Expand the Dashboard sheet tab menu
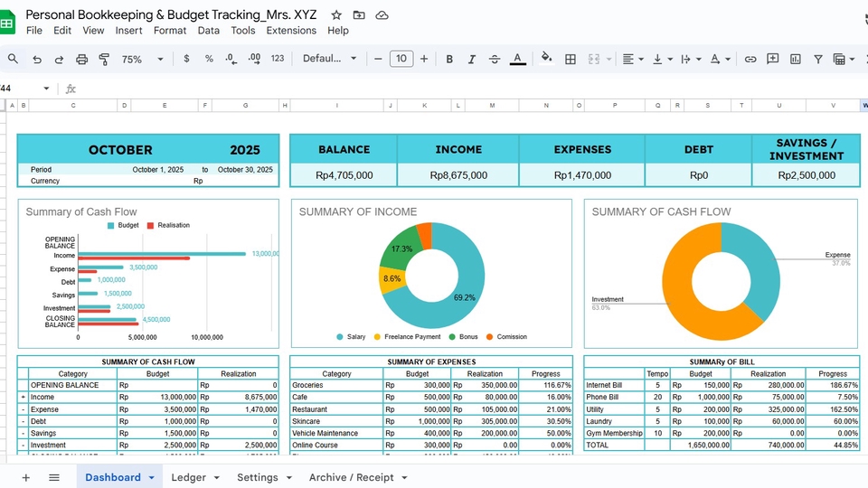The width and height of the screenshot is (868, 488). point(151,477)
